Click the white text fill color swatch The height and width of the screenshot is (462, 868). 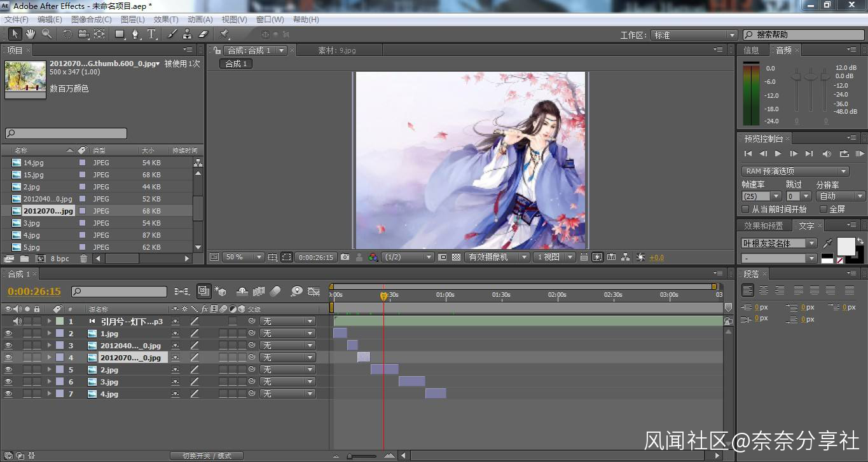846,245
